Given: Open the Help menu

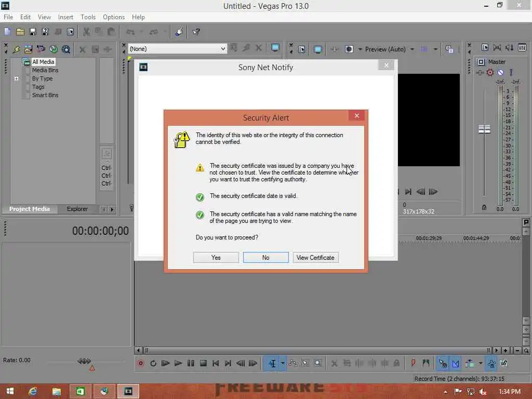Looking at the screenshot, I should point(138,17).
